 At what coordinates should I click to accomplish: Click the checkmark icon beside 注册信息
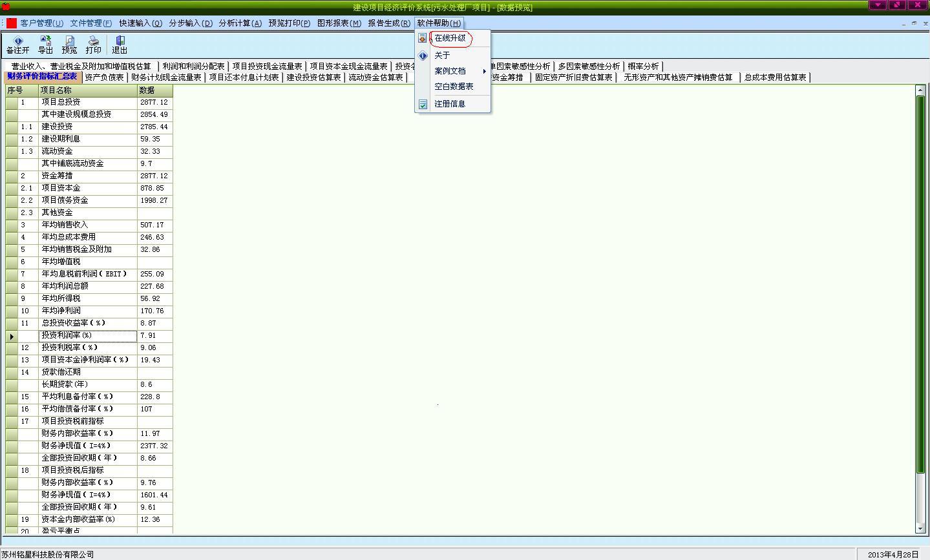pos(423,104)
